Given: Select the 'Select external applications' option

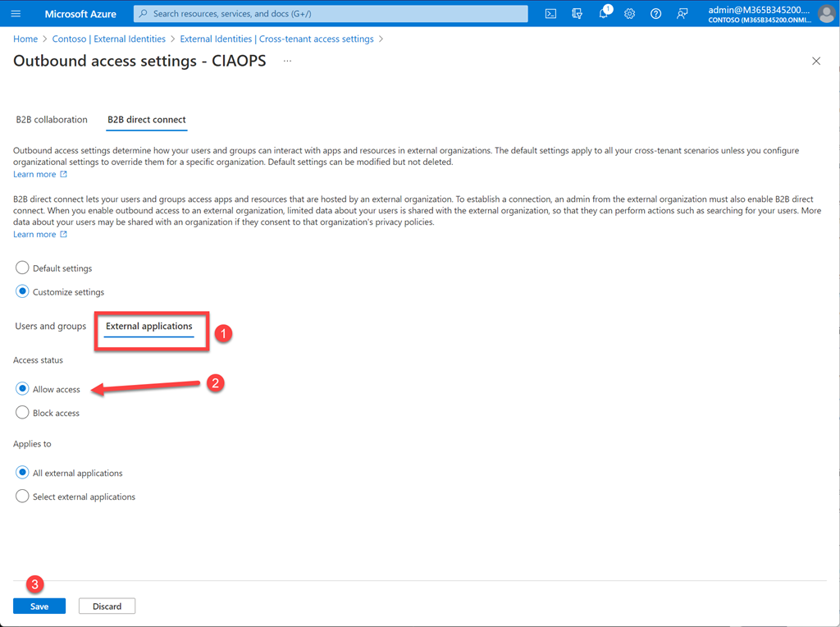Looking at the screenshot, I should click(x=23, y=497).
